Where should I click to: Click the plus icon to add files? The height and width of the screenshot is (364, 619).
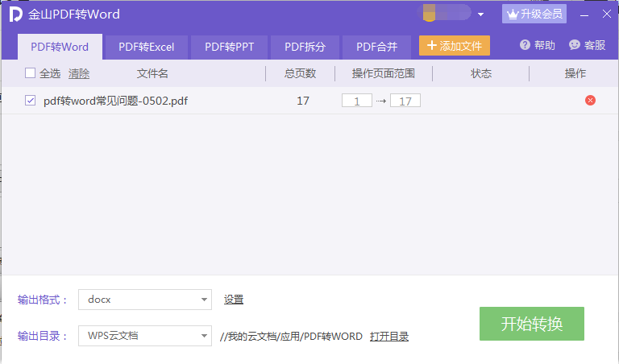click(x=432, y=47)
